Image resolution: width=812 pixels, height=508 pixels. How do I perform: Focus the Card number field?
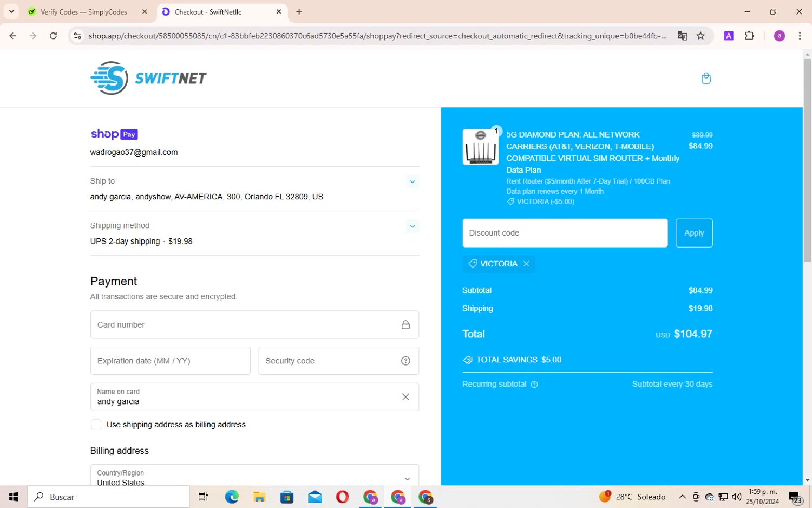tap(254, 325)
